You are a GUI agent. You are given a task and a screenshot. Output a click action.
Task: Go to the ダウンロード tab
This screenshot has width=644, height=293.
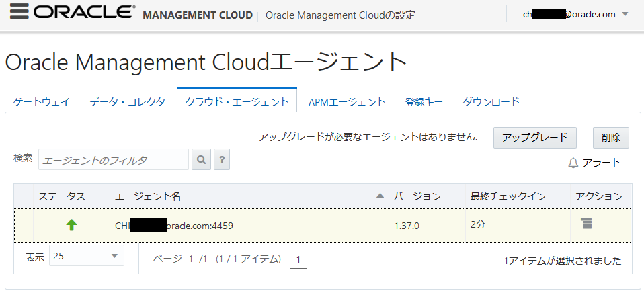point(491,101)
